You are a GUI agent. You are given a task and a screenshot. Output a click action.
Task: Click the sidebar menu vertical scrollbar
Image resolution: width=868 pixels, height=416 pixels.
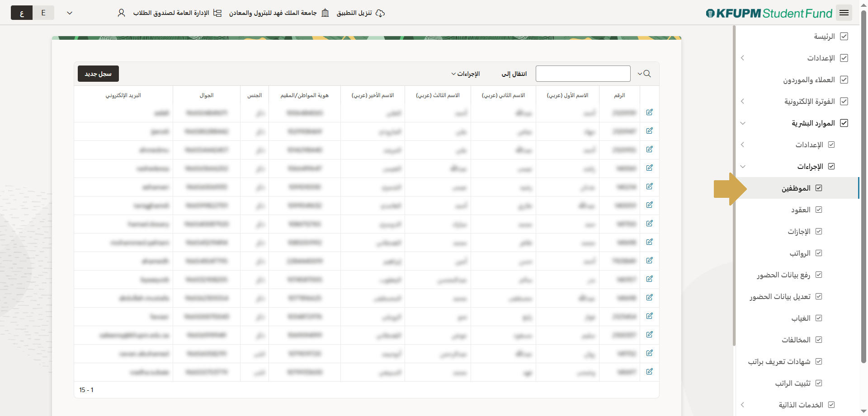tap(734, 186)
